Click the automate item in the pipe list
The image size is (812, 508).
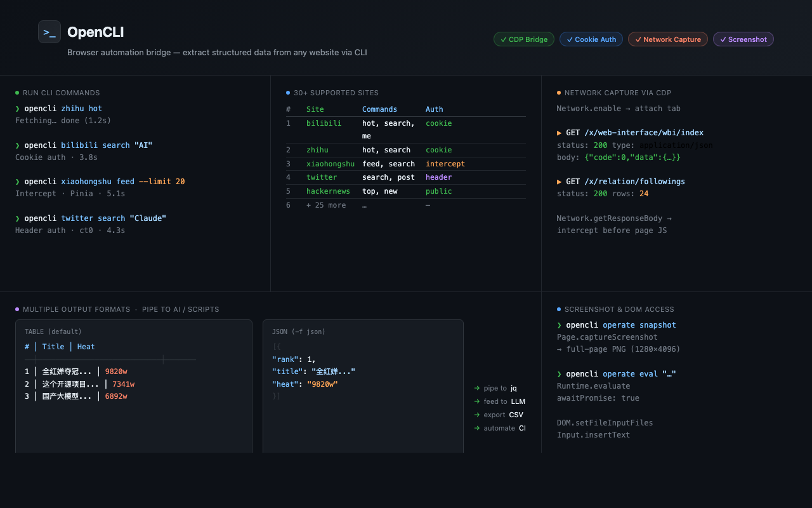tap(500, 428)
